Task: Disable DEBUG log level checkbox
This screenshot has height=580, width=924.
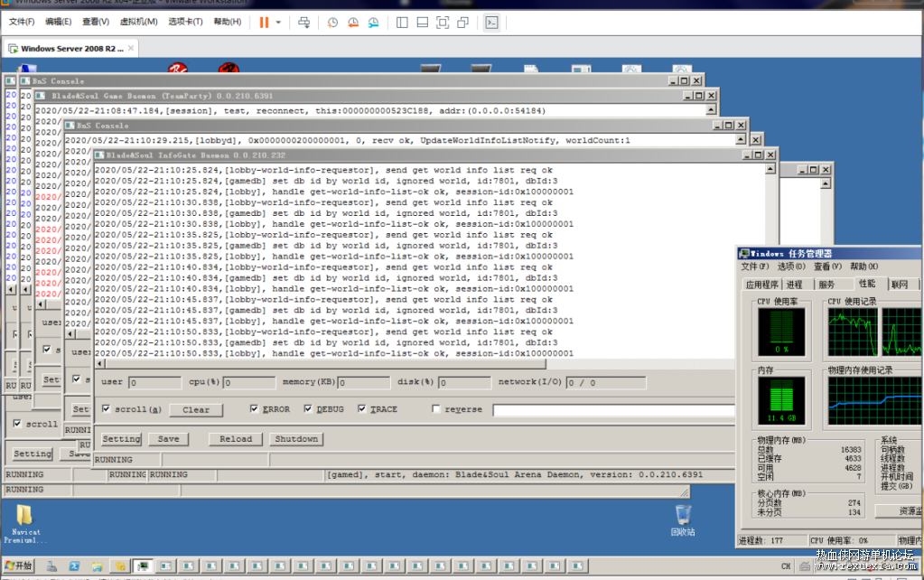Action: pos(308,408)
